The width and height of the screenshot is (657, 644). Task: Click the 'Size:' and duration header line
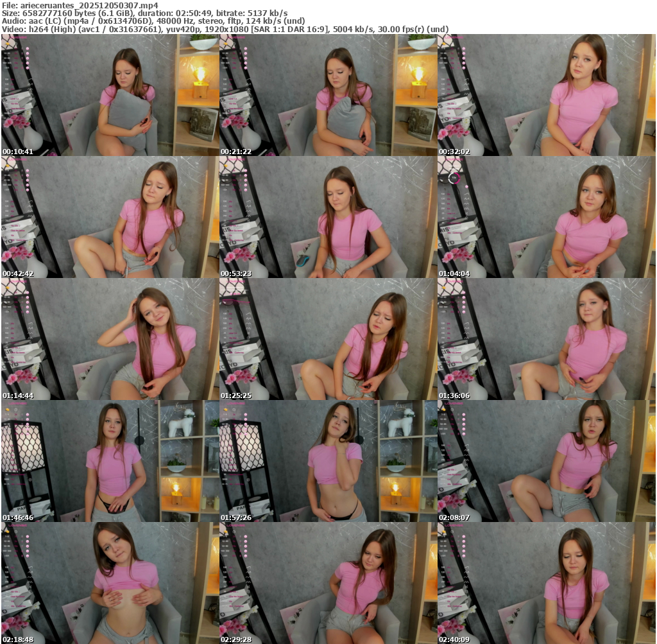tap(144, 13)
